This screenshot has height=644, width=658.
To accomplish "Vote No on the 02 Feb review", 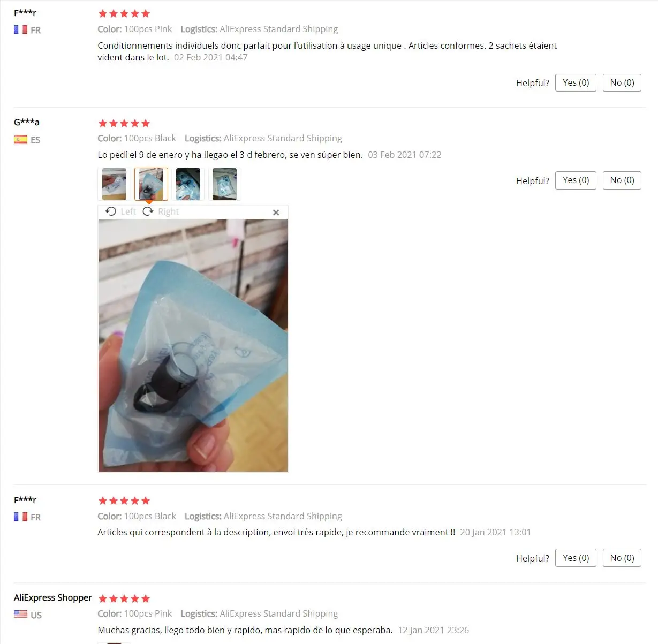I will click(x=622, y=82).
